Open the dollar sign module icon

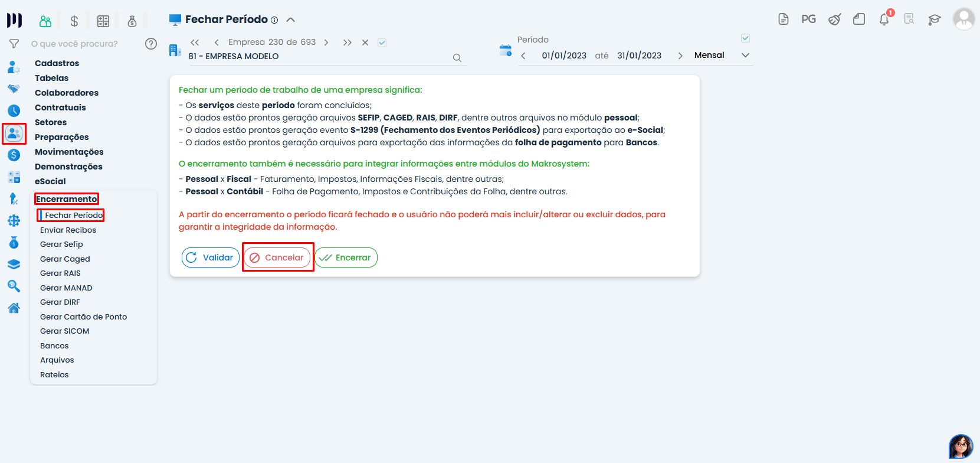(x=74, y=21)
